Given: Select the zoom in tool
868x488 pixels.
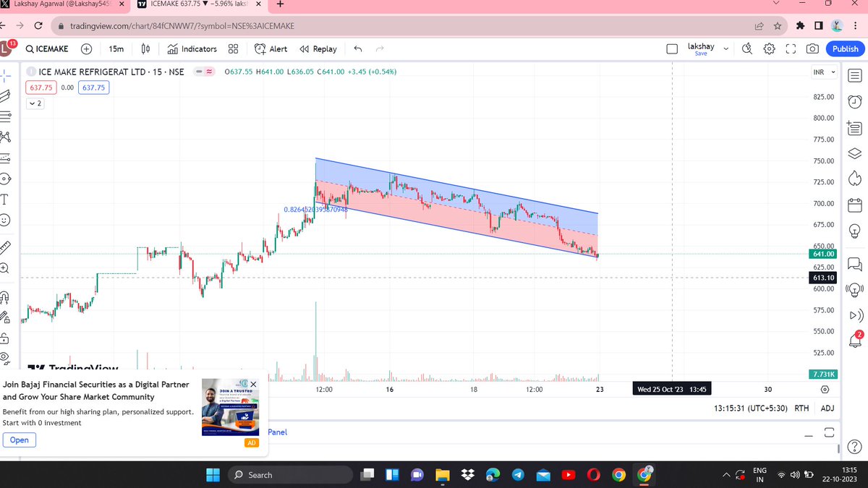Looking at the screenshot, I should click(6, 267).
